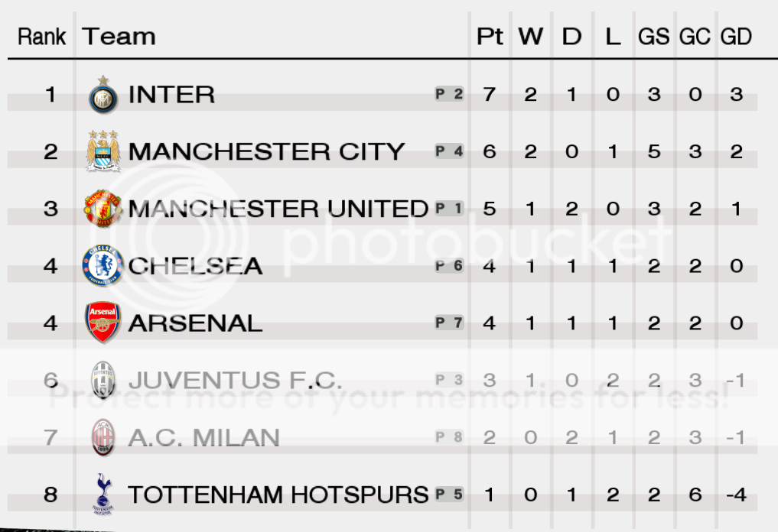
Task: Click the Inter club crest
Action: point(103,95)
